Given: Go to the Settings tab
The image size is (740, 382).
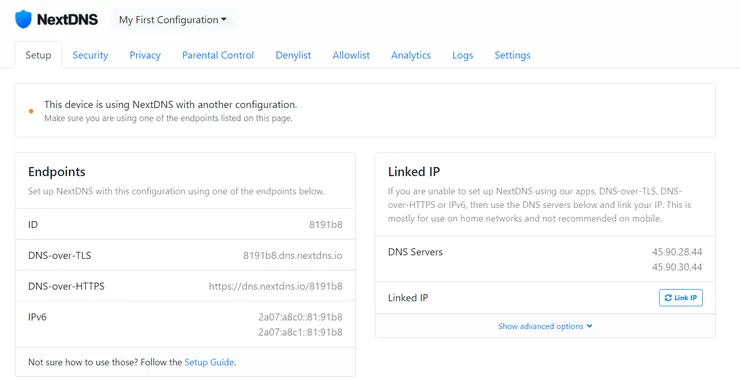Looking at the screenshot, I should point(513,55).
